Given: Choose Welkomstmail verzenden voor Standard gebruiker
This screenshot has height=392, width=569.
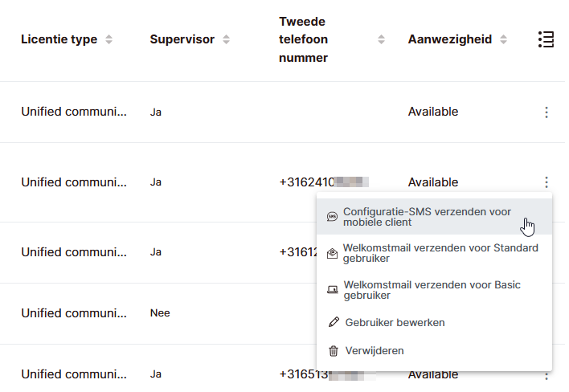Looking at the screenshot, I should click(440, 254).
